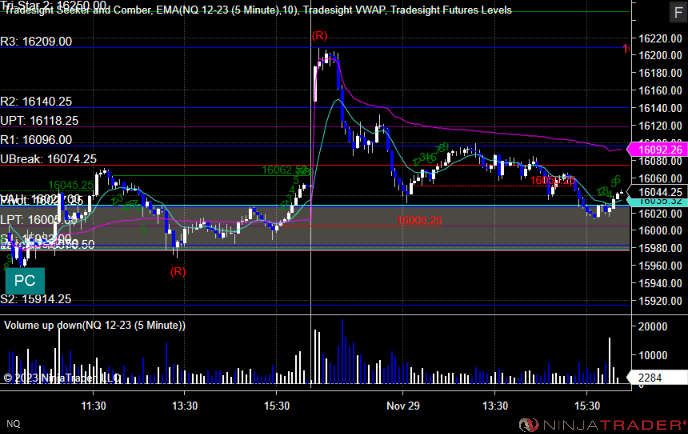Click the 16044.25 current price marker
Screen dimensions: 688x434
(x=657, y=192)
